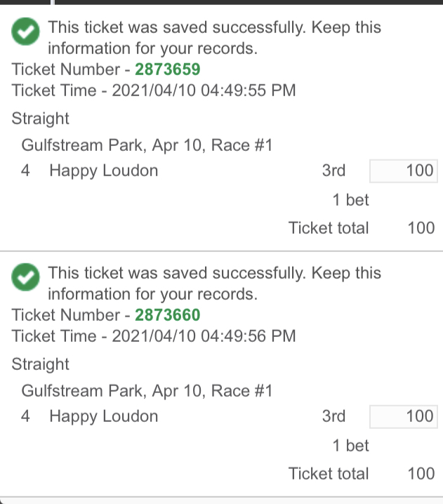Click the green checkmark icon for ticket 2873660
The width and height of the screenshot is (443, 504).
25,277
